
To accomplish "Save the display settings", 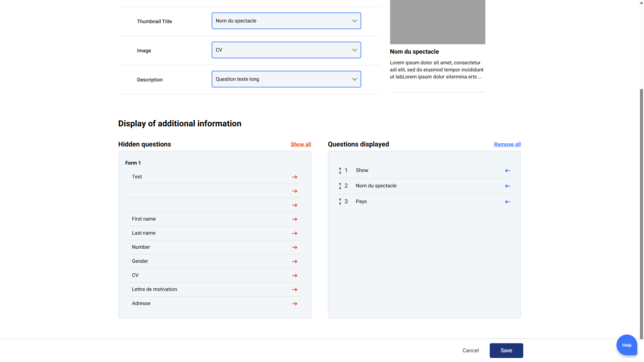I will [x=506, y=351].
